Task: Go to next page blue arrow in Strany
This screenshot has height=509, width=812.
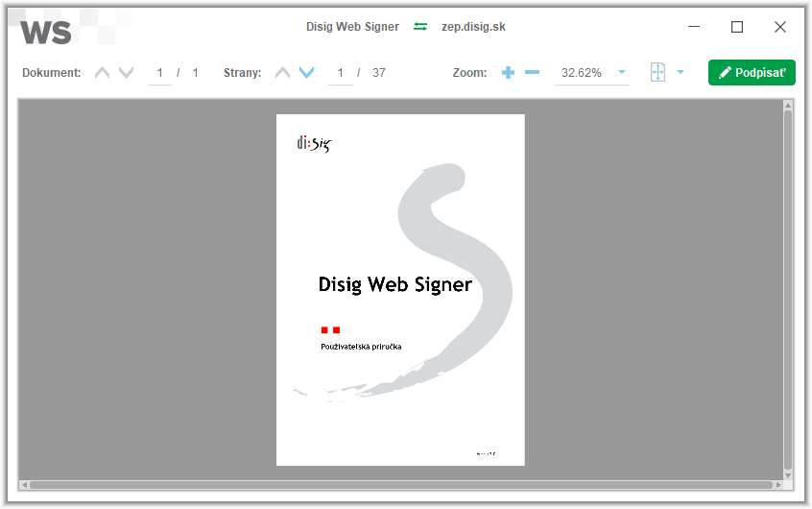Action: [x=306, y=73]
